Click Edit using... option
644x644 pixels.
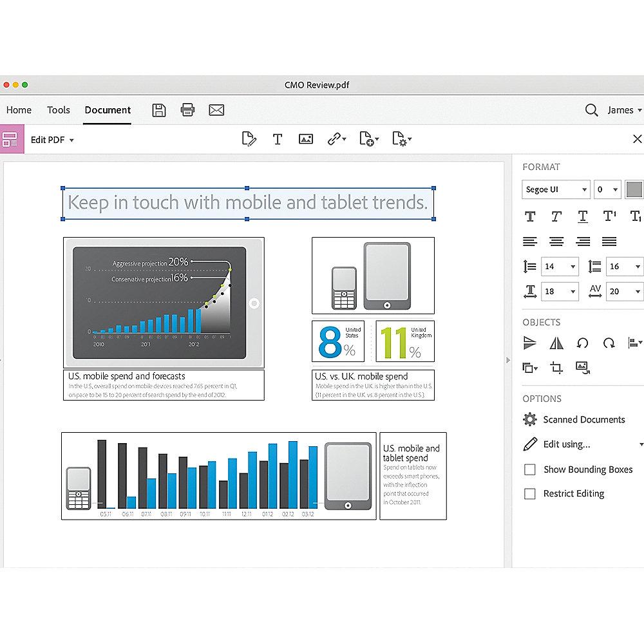(x=567, y=444)
